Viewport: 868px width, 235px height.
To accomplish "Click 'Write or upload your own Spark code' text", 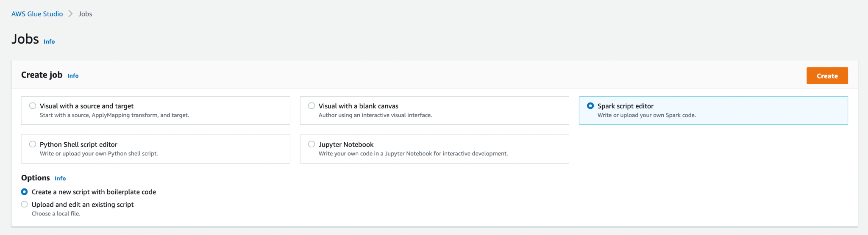I will point(646,115).
